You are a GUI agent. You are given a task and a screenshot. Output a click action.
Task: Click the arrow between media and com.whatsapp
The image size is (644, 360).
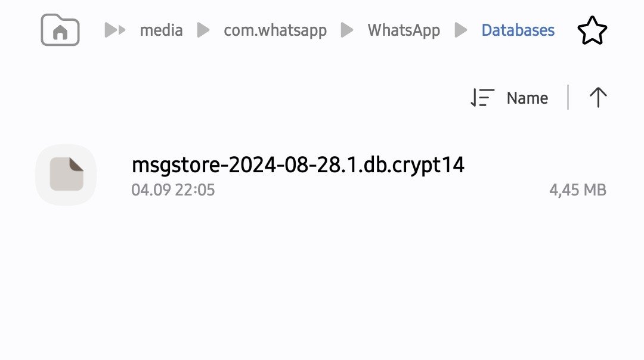[204, 30]
